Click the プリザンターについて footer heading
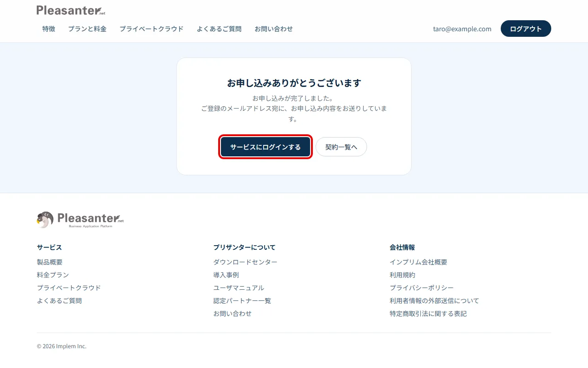This screenshot has width=588, height=368. [244, 247]
